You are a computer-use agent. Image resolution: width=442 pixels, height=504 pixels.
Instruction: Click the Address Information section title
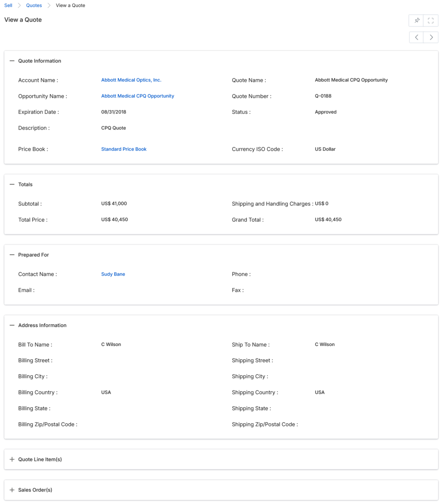tap(42, 325)
